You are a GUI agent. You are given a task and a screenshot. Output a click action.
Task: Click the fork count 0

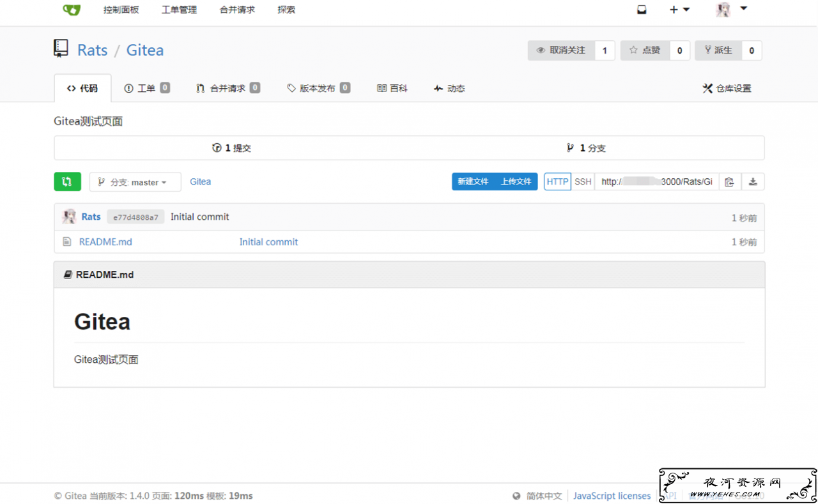click(752, 50)
